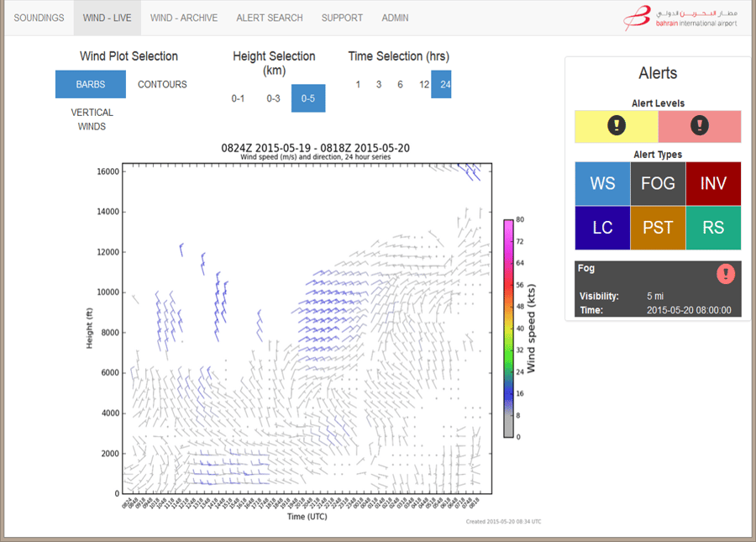The image size is (756, 542).
Task: Click the Fog alert exclamation icon
Action: [726, 274]
